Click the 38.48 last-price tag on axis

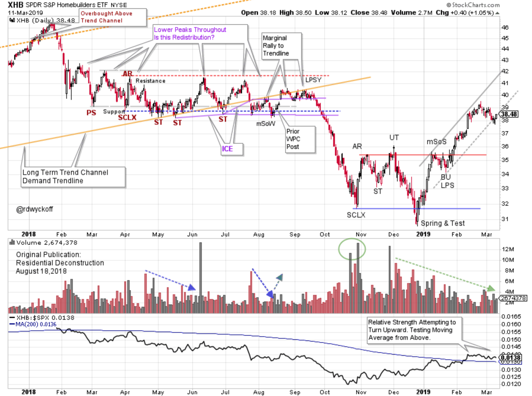point(509,114)
